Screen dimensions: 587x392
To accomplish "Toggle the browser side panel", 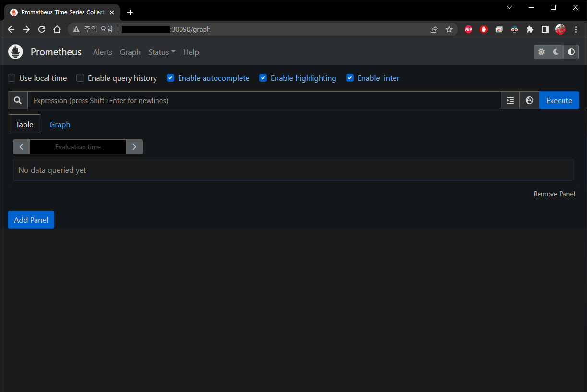I will click(x=545, y=29).
